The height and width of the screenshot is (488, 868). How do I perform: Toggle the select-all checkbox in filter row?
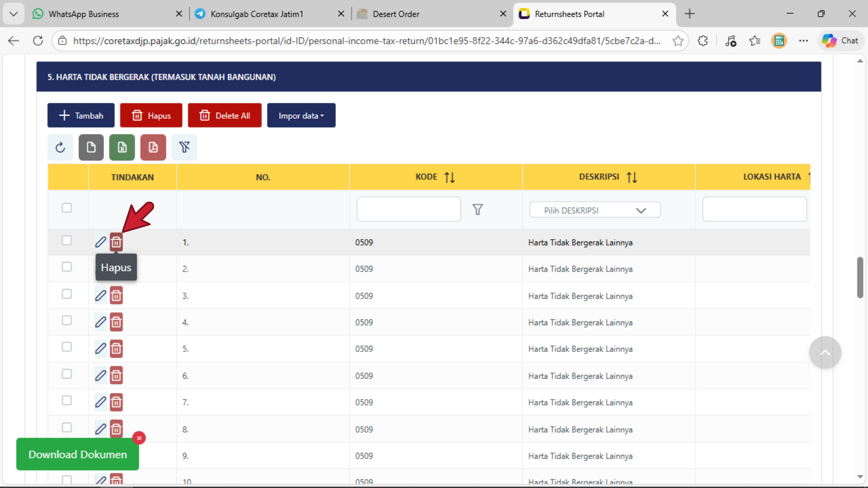click(67, 208)
